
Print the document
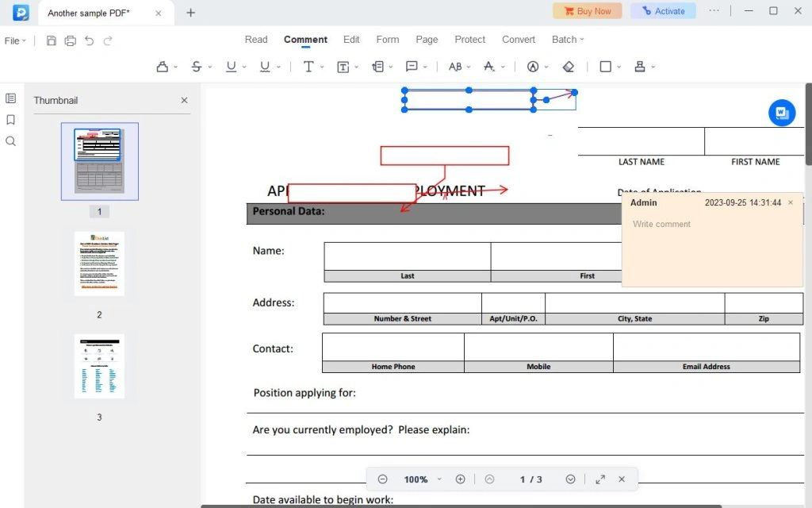click(70, 40)
